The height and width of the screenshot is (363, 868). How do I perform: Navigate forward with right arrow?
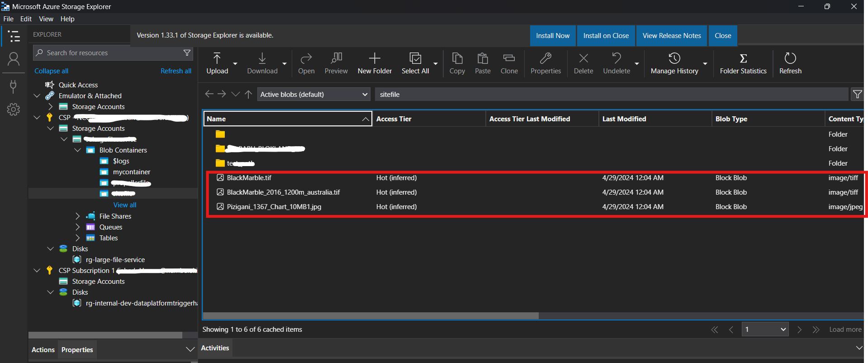tap(222, 94)
